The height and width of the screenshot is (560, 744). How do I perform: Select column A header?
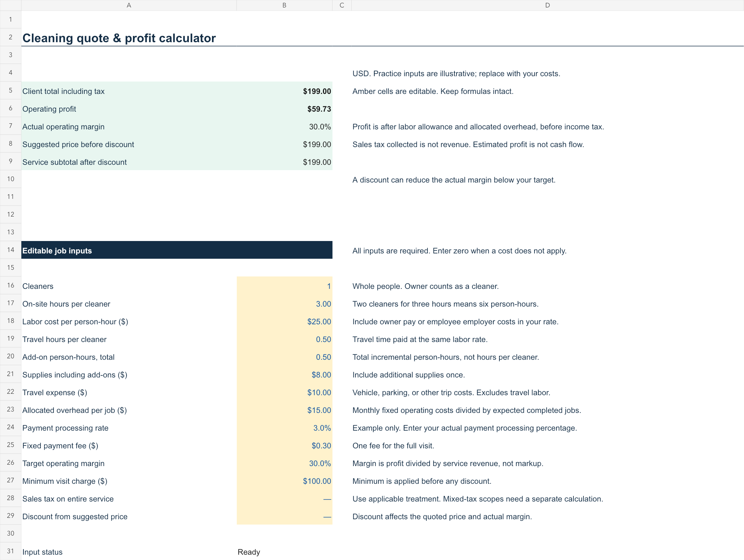tap(129, 5)
